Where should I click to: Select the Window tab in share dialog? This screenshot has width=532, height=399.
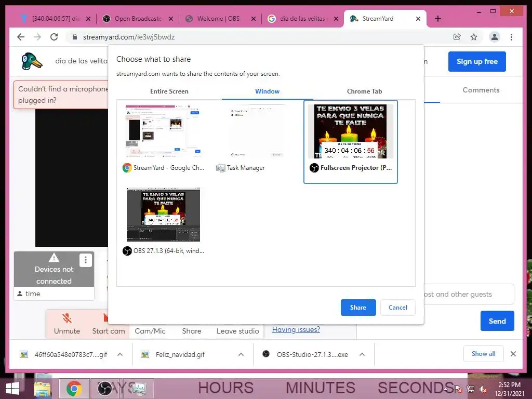pos(268,91)
